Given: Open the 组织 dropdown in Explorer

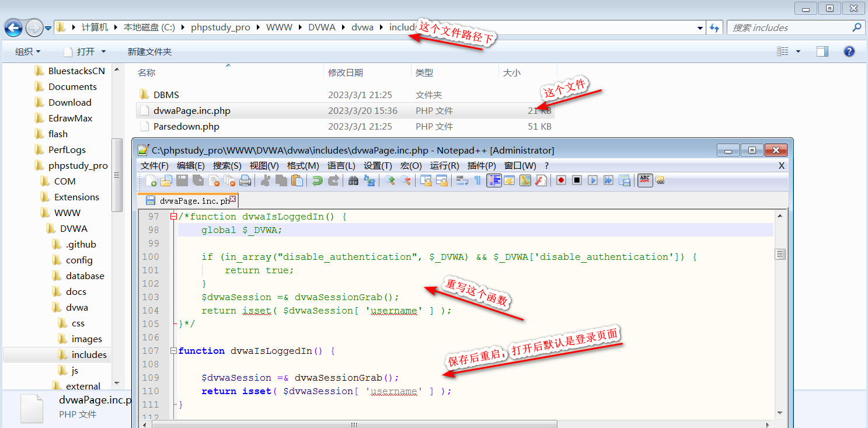Looking at the screenshot, I should [27, 51].
